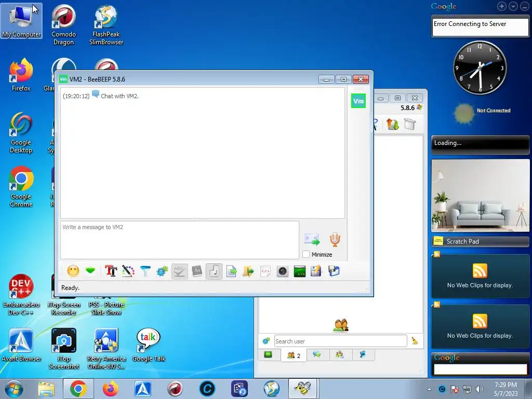The height and width of the screenshot is (399, 532).
Task: Toggle the Aa dictionary word completer
Action: coord(197,271)
